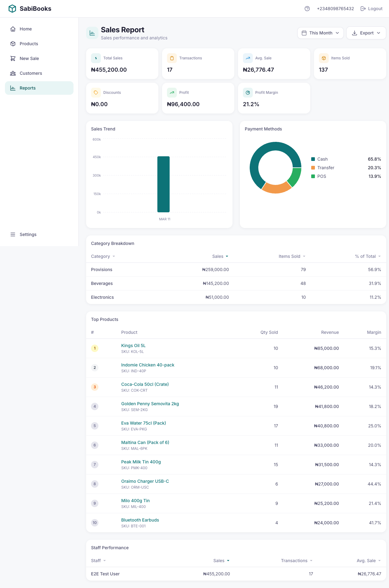Click the Profit Margin pie icon

(248, 93)
